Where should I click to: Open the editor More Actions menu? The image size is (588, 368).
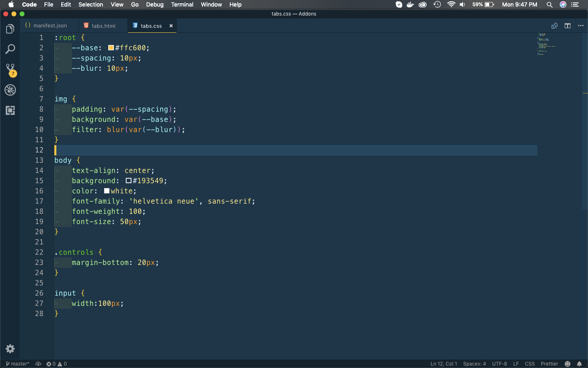tap(581, 26)
